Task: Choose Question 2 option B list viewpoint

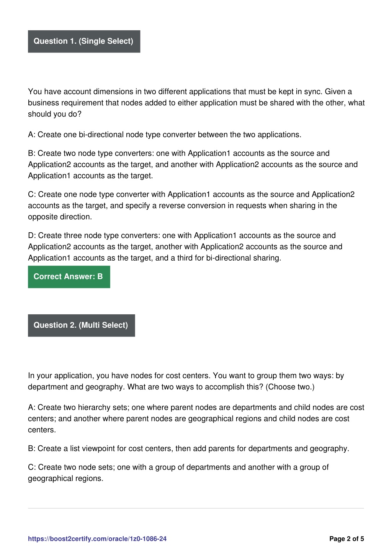Action: 188,448
